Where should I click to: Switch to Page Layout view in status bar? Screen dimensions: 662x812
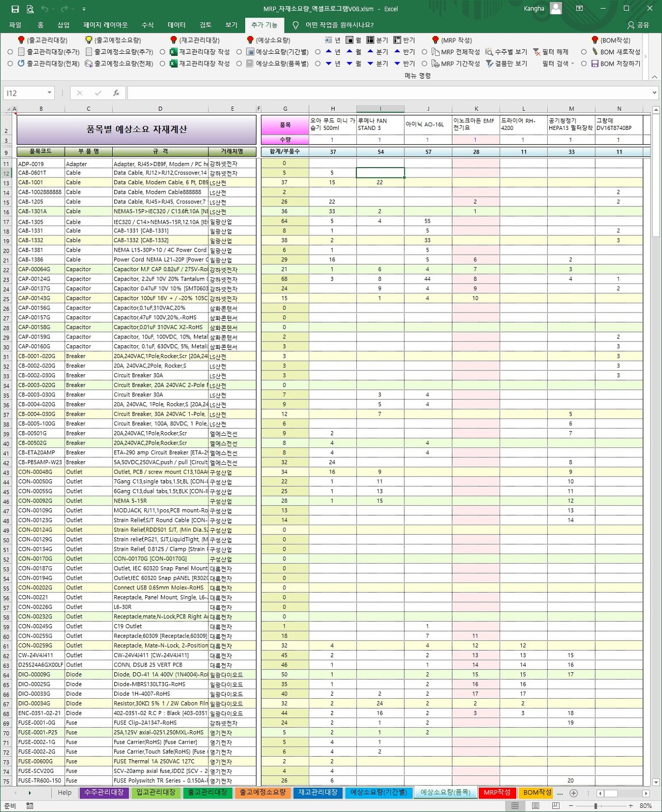pyautogui.click(x=535, y=806)
